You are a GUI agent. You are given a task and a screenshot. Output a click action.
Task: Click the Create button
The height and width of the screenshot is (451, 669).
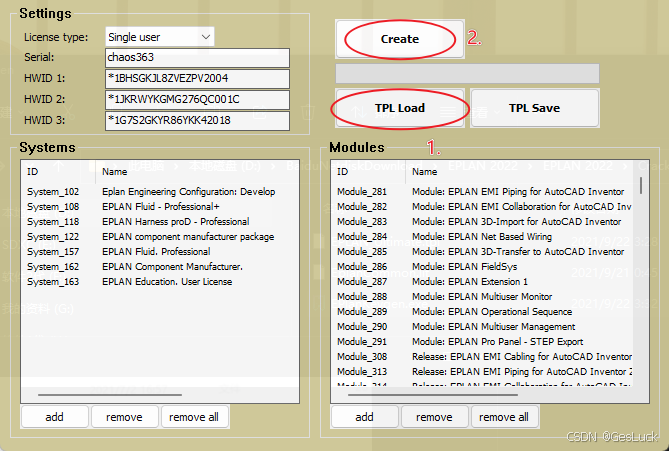pyautogui.click(x=400, y=39)
